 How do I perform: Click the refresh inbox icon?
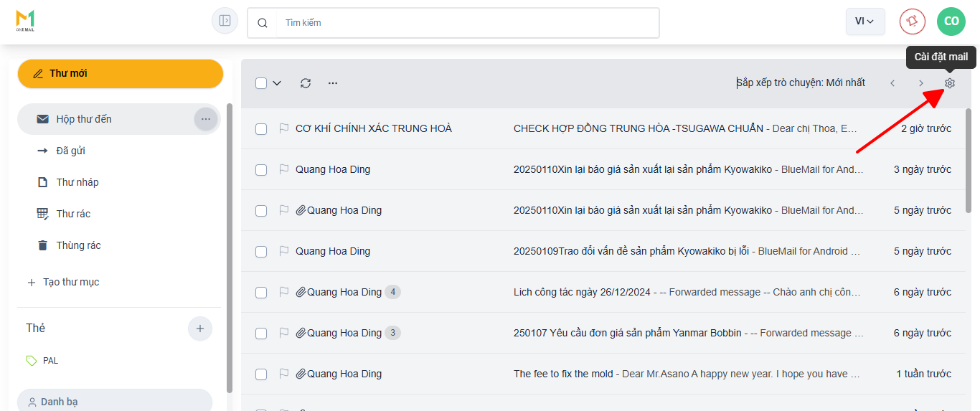point(306,83)
